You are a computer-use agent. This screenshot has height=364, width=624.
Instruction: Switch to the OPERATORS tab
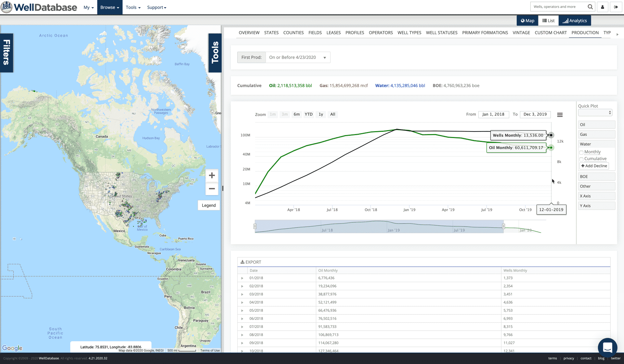(381, 32)
